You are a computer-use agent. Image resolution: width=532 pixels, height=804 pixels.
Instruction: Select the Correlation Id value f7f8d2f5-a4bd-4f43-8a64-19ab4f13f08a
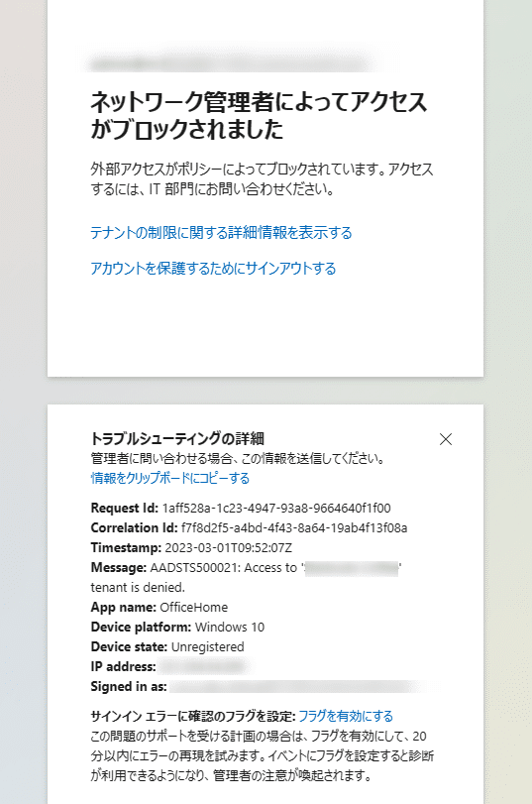coord(294,527)
